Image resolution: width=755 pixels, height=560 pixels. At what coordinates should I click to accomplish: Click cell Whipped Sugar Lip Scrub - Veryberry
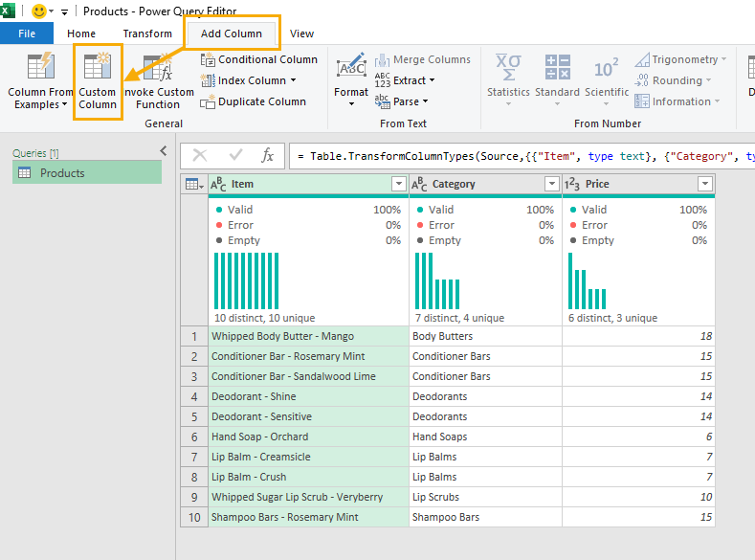pyautogui.click(x=308, y=497)
